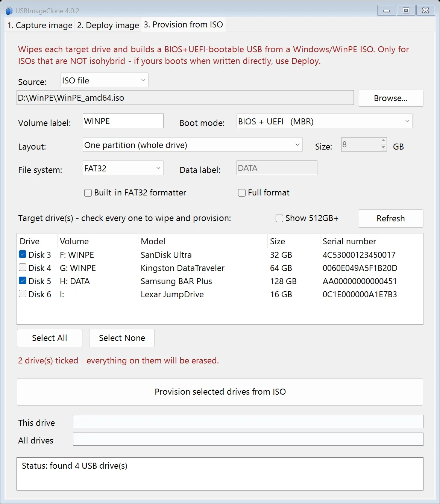
Task: Click serial number 4C53000123450017
Action: pyautogui.click(x=359, y=255)
